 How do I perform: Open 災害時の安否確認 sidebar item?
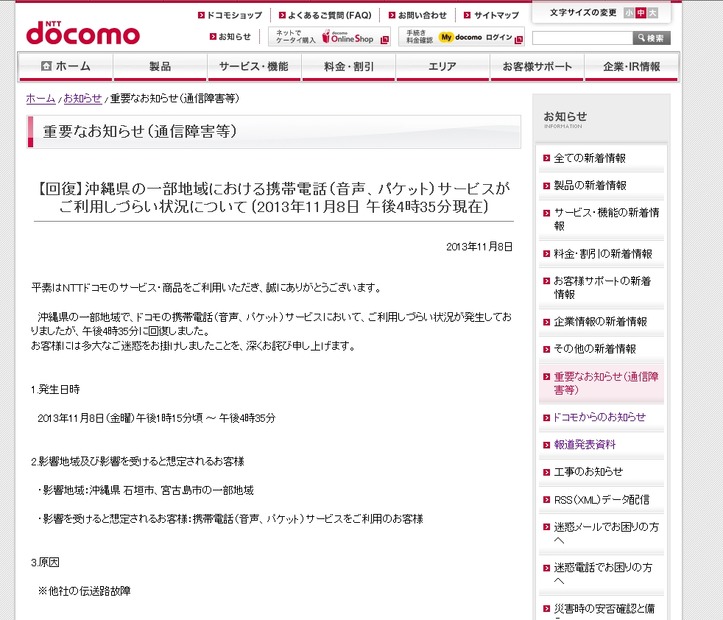(601, 609)
